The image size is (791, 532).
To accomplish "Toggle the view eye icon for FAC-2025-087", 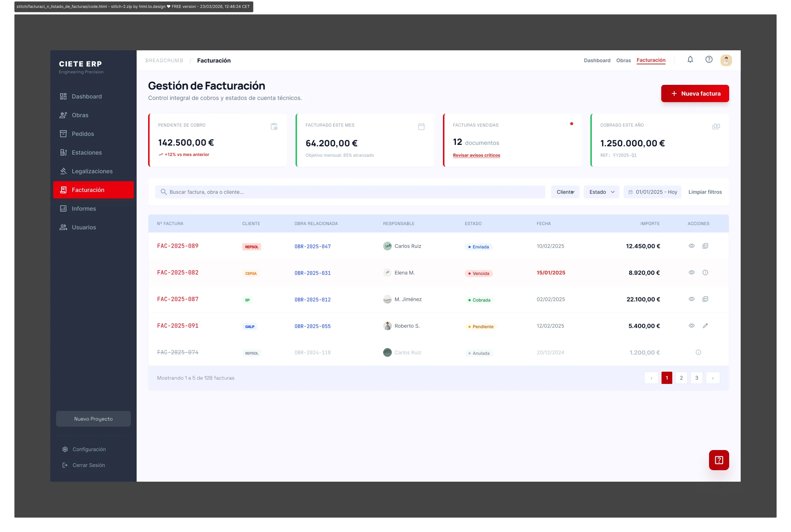I will pyautogui.click(x=691, y=299).
